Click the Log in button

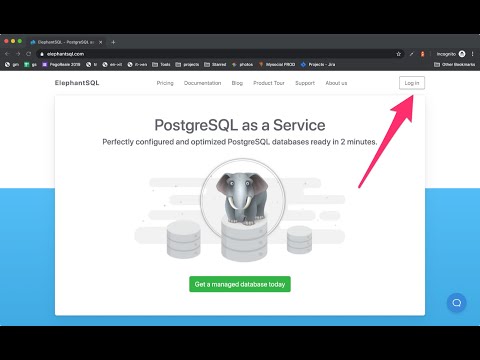point(412,83)
